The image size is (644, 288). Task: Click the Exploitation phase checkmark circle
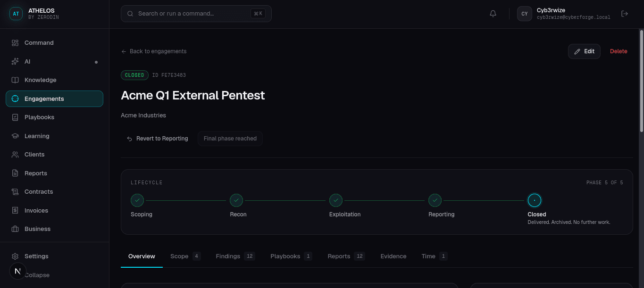pyautogui.click(x=336, y=200)
